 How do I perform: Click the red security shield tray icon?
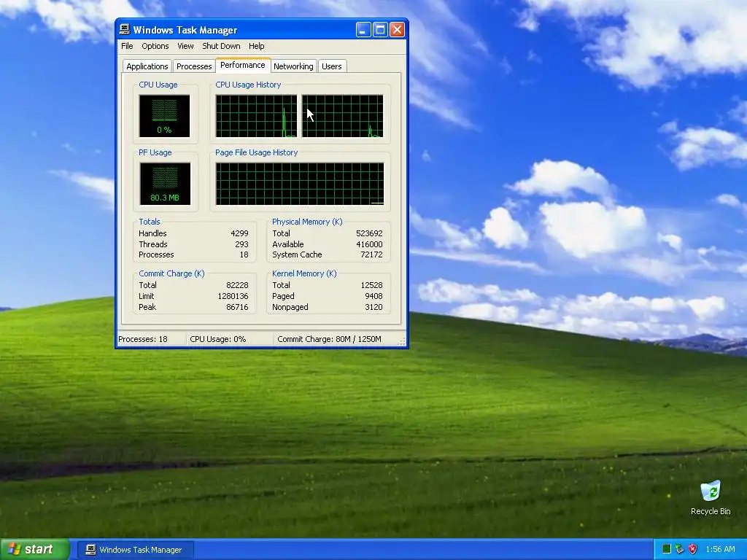point(693,549)
